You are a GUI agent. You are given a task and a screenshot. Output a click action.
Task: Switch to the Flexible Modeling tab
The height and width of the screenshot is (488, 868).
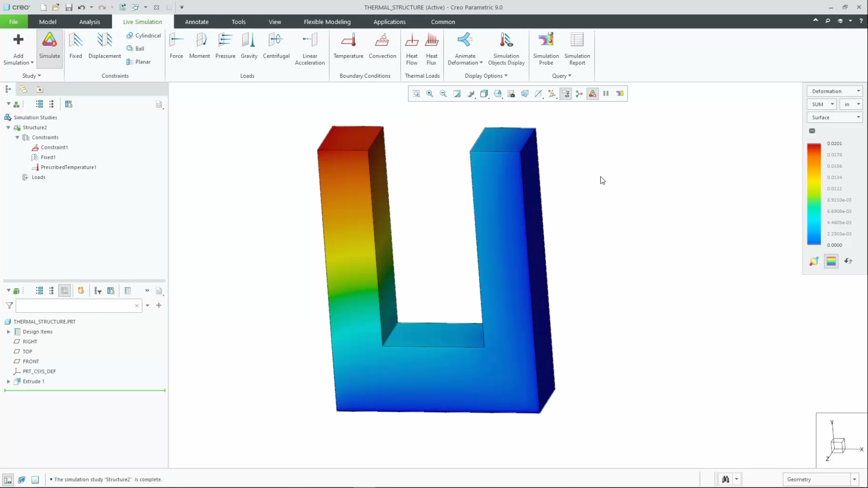327,22
